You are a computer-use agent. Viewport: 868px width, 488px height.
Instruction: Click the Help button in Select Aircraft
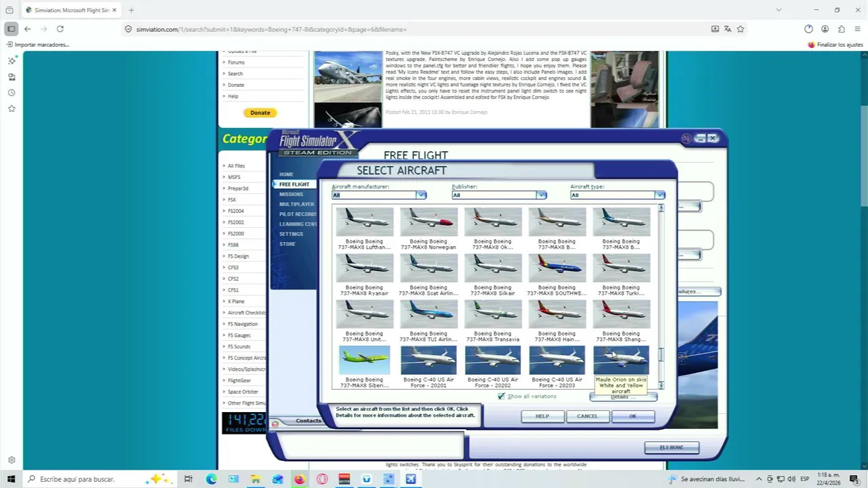542,416
